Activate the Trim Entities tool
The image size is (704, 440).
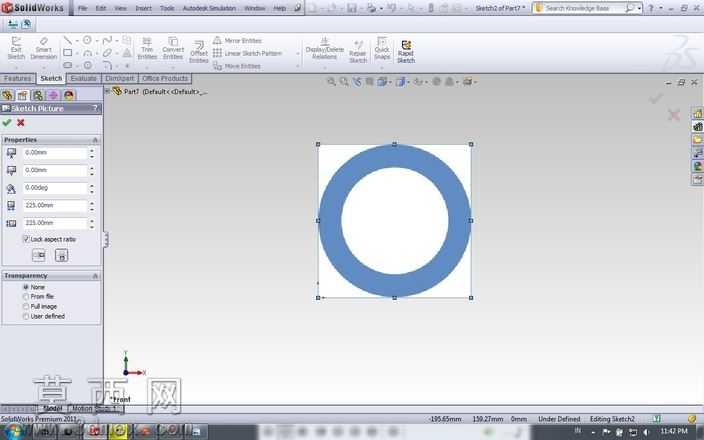click(x=147, y=48)
